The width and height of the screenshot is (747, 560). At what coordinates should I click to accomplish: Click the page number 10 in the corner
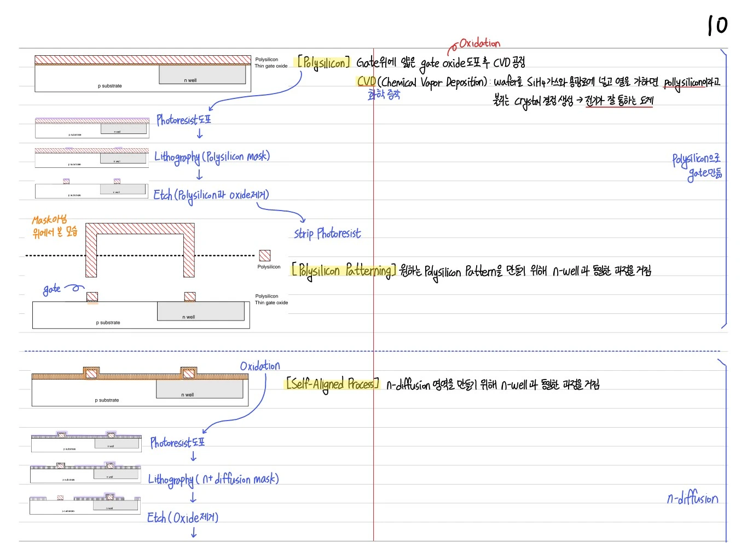(717, 25)
